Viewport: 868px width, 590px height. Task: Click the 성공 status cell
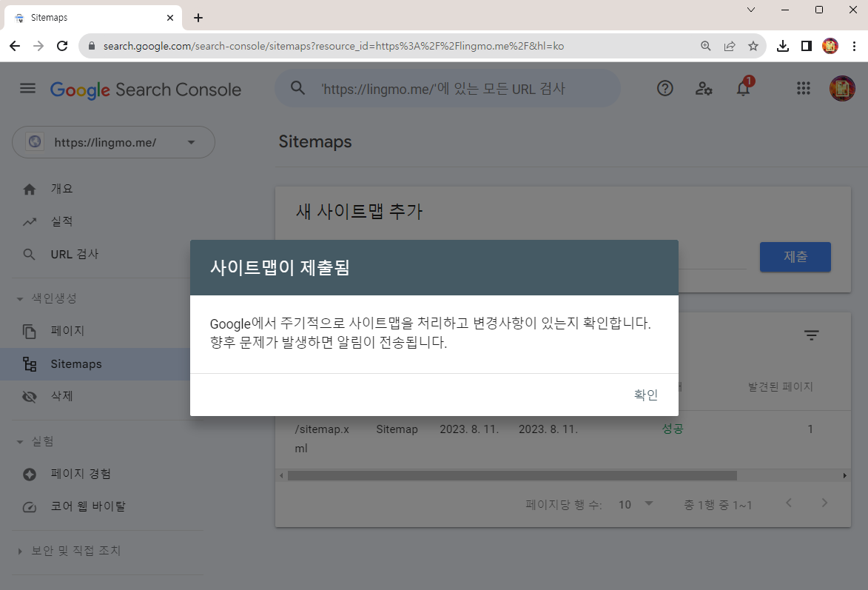click(673, 429)
